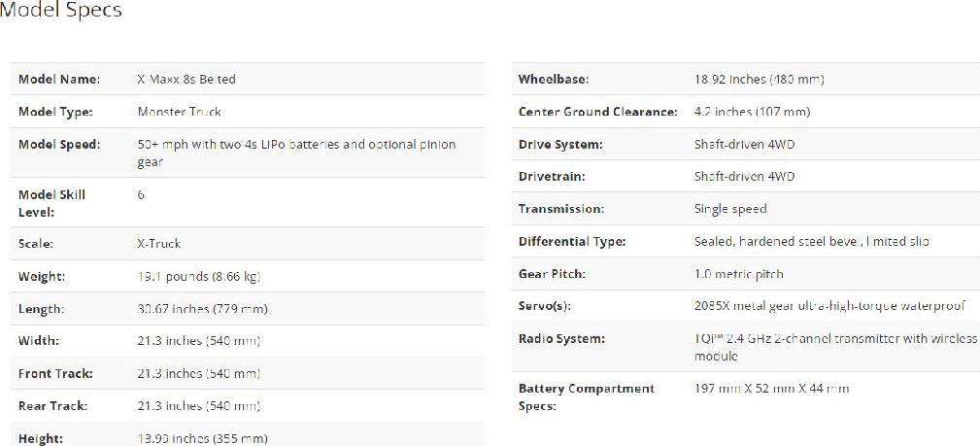980x446 pixels.
Task: Click the Servo(s) 2085X description text
Action: point(830,306)
